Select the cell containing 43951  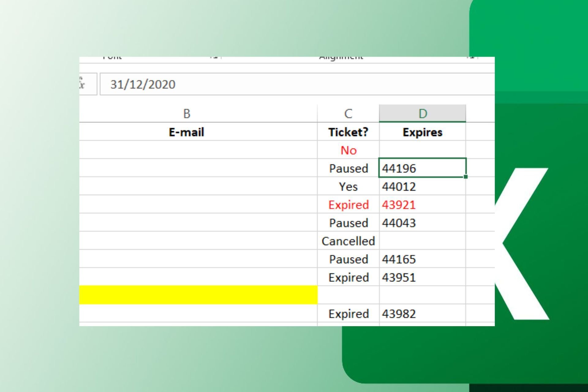pyautogui.click(x=423, y=277)
